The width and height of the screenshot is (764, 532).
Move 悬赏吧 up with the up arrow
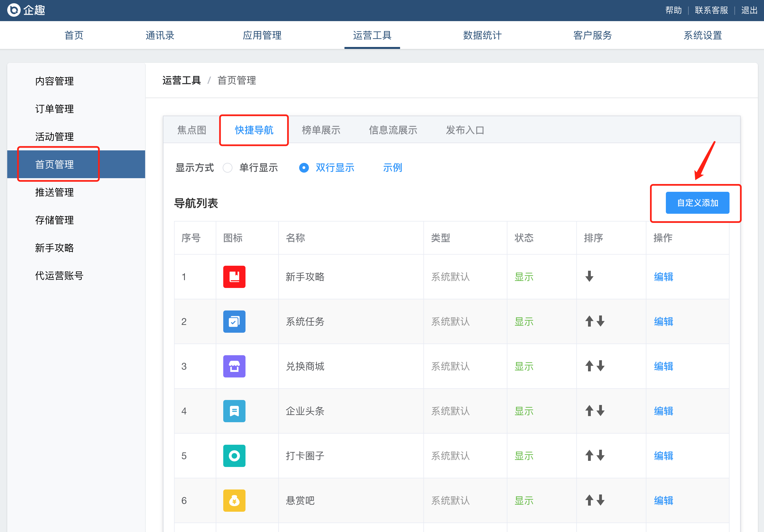[x=589, y=500]
